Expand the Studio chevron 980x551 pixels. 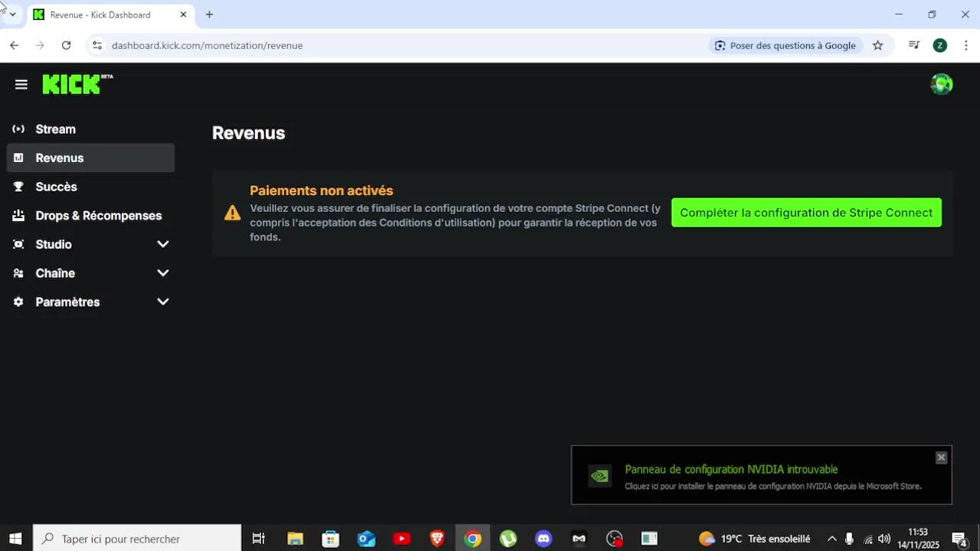[162, 244]
